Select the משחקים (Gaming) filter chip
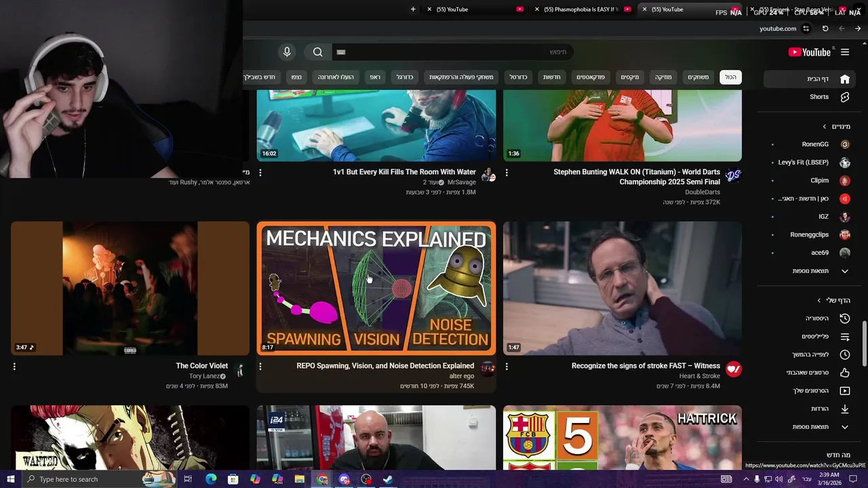This screenshot has height=488, width=868. [x=698, y=77]
